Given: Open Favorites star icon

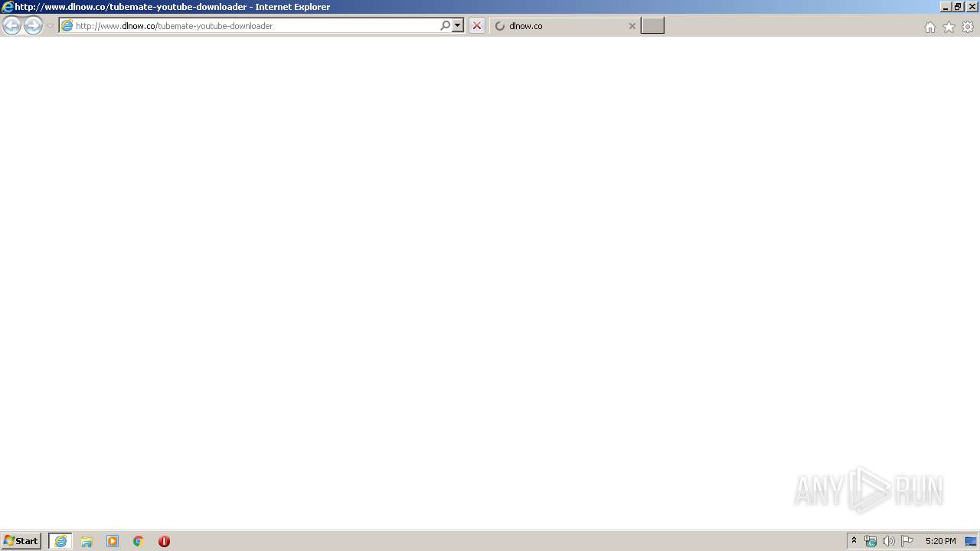Looking at the screenshot, I should pos(949,27).
